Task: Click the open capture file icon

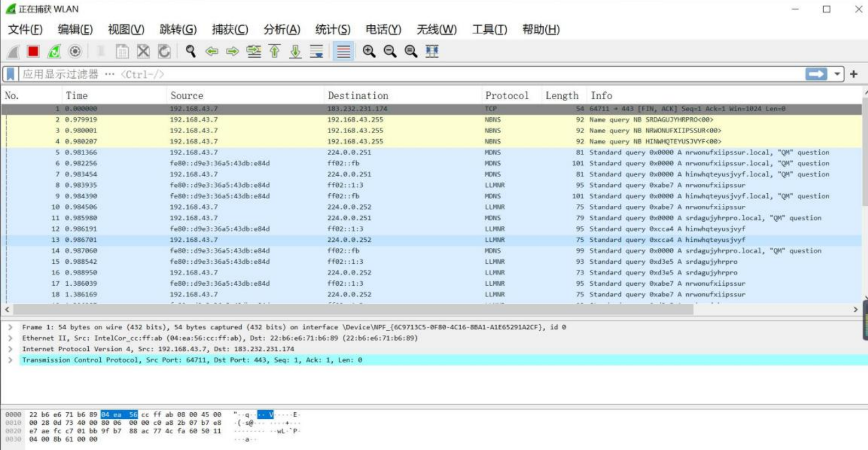Action: pos(101,51)
